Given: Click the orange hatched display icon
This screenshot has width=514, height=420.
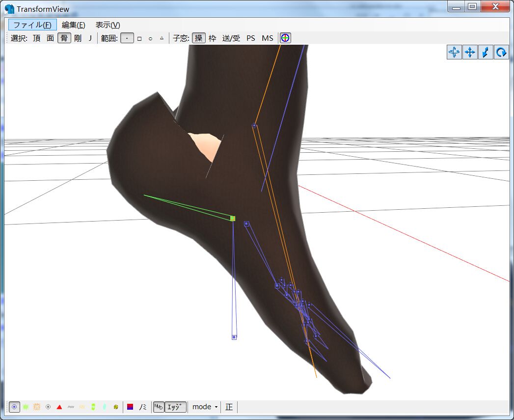Looking at the screenshot, I should tap(37, 407).
